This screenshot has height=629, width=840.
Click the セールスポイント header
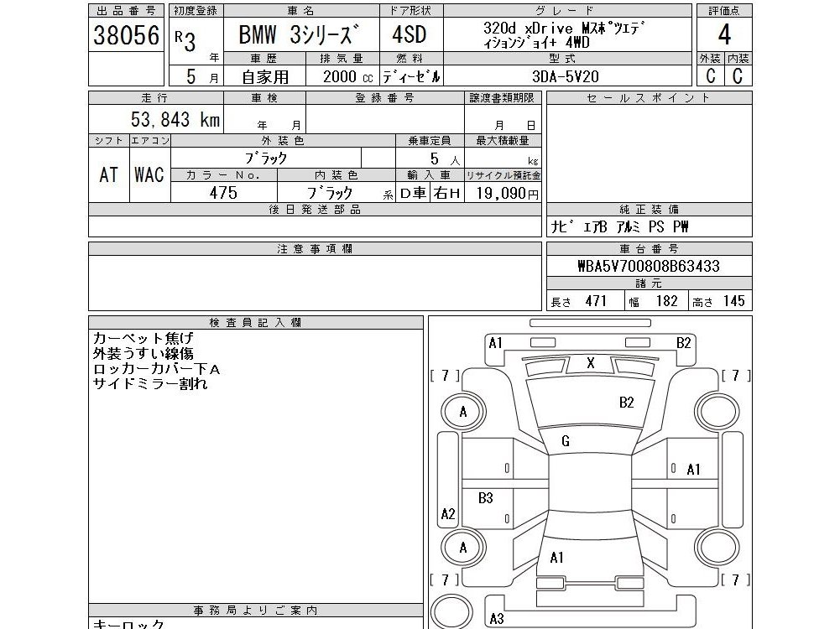(x=648, y=98)
